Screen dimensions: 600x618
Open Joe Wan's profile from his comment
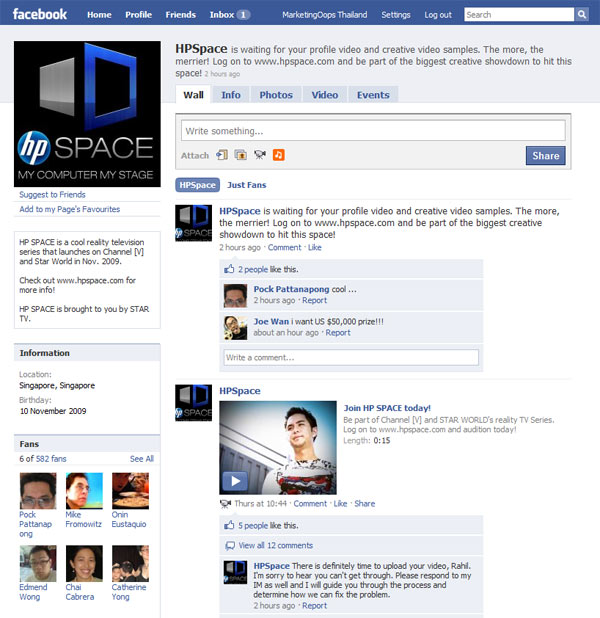point(271,321)
